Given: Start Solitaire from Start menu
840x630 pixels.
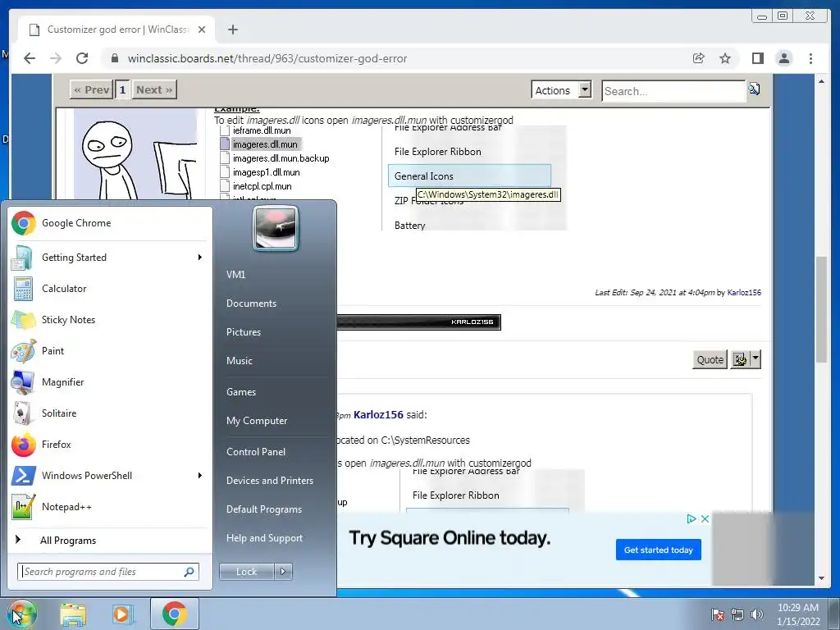Looking at the screenshot, I should click(110, 413).
